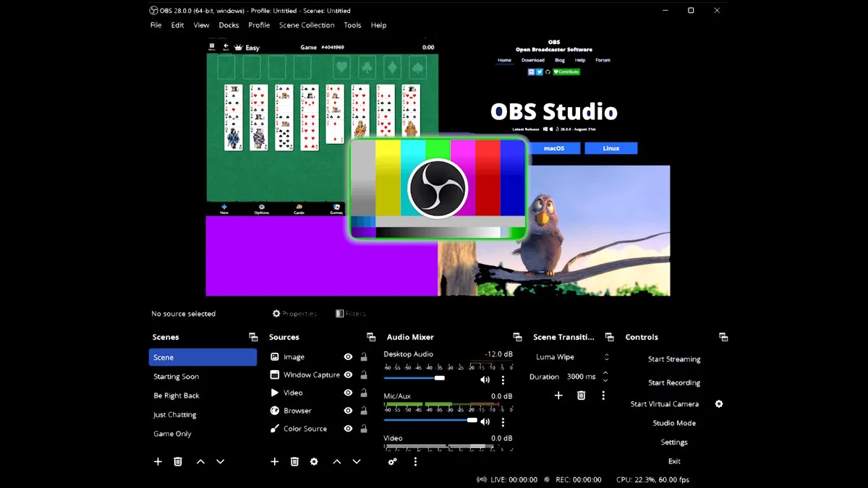The width and height of the screenshot is (868, 488).
Task: Undock the Sources panel
Action: [371, 337]
